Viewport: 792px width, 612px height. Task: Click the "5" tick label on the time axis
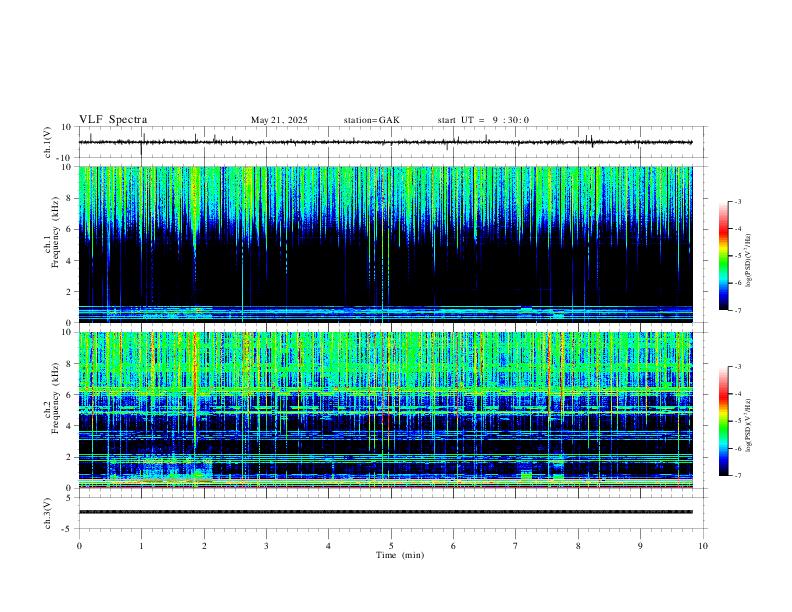[391, 546]
